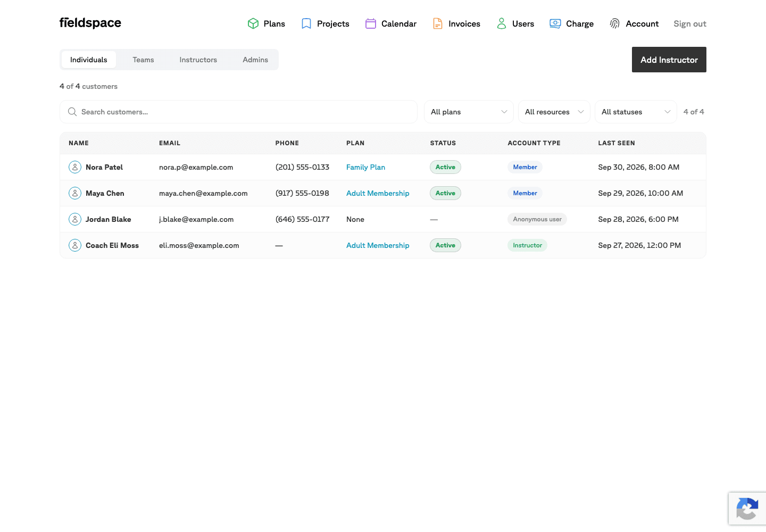766x532 pixels.
Task: Switch to the Admins tab
Action: coord(255,60)
